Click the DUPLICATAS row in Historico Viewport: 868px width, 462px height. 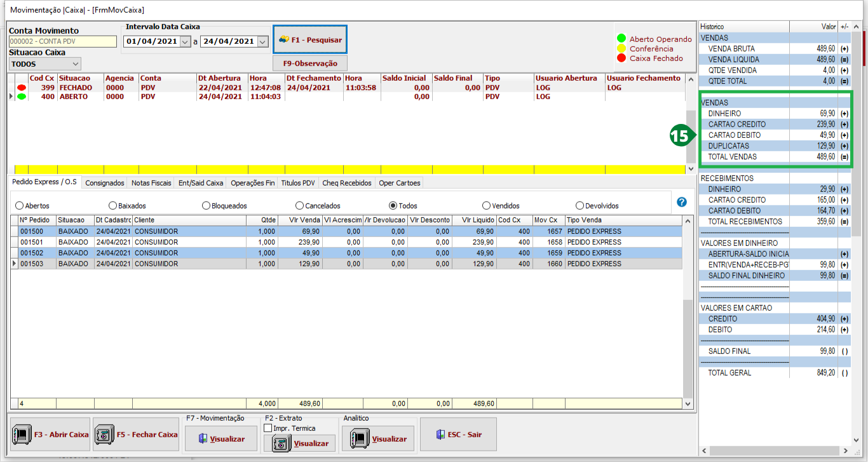775,146
